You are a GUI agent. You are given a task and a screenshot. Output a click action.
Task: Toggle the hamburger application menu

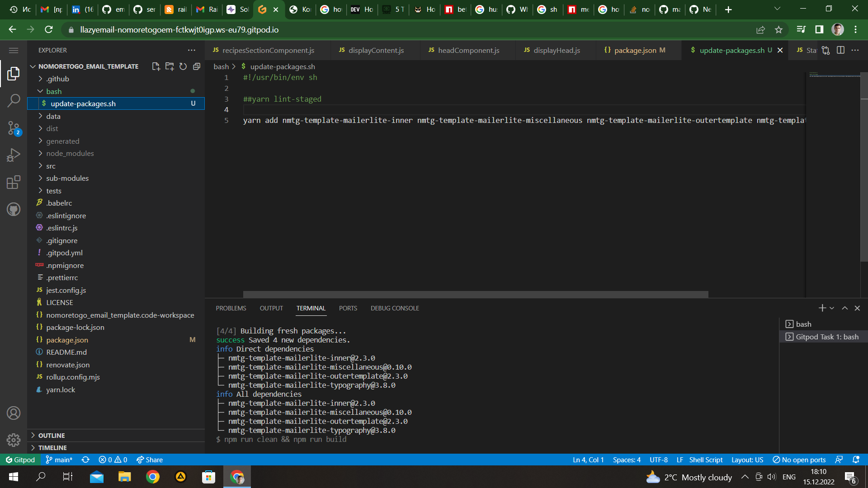point(14,50)
